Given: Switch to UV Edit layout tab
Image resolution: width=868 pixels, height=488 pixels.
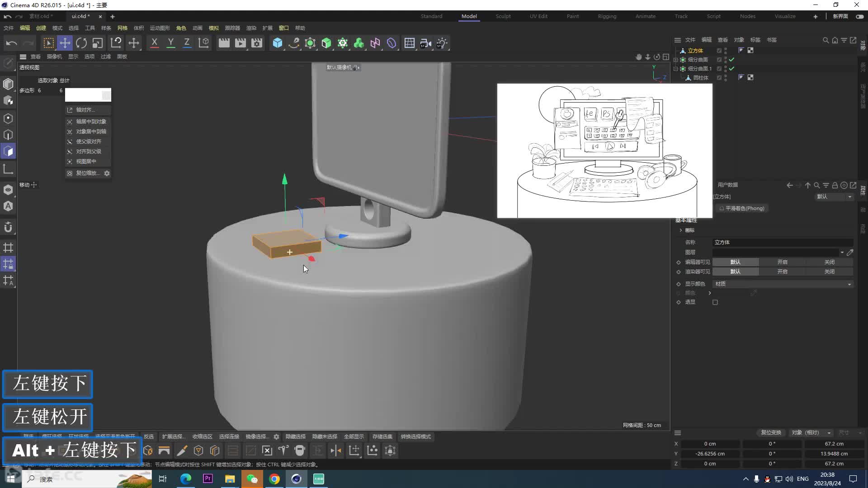Looking at the screenshot, I should pos(538,16).
